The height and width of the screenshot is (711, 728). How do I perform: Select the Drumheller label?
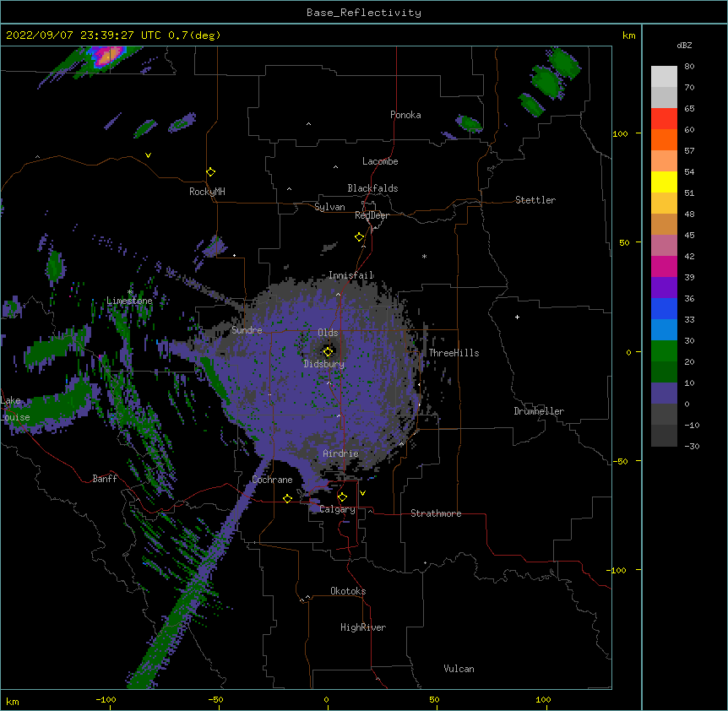pos(539,411)
